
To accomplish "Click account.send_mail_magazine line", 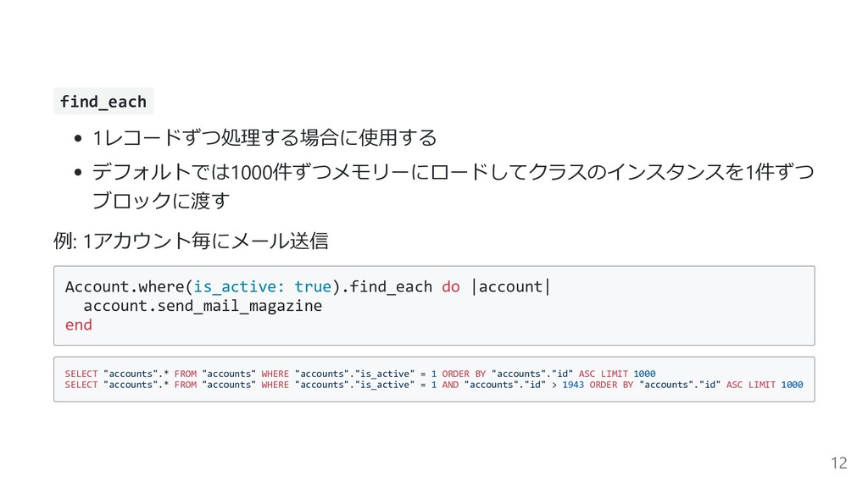I will (x=203, y=306).
